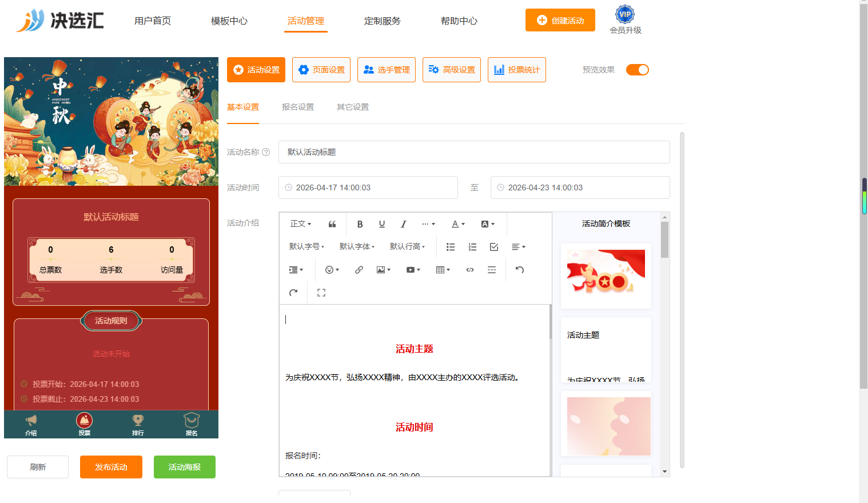Viewport: 868px width, 503px height.
Task: Open 活动管理 in the top navigation
Action: [306, 21]
